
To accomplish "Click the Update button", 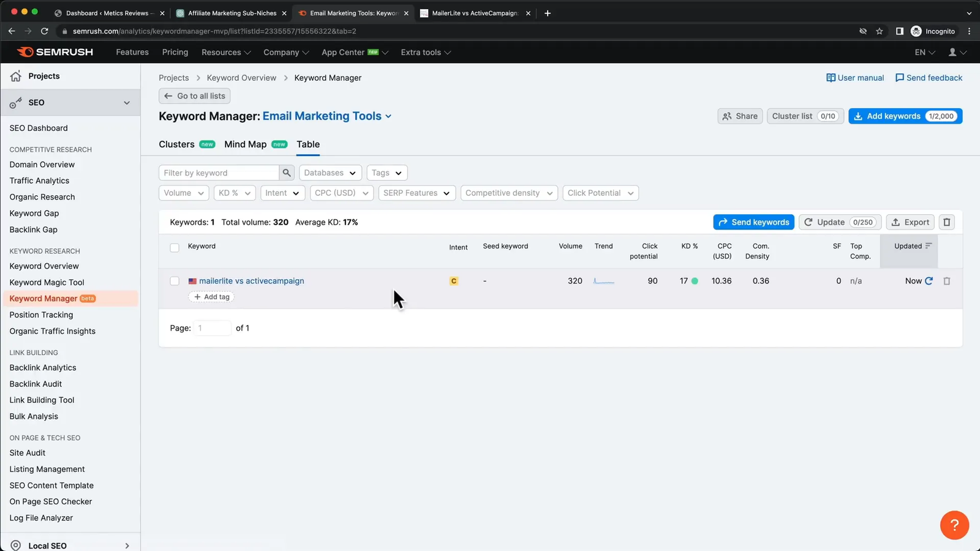I will click(840, 222).
